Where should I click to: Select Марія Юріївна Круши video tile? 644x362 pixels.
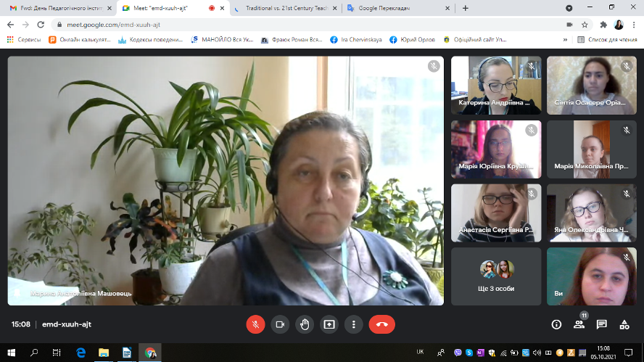tap(496, 149)
